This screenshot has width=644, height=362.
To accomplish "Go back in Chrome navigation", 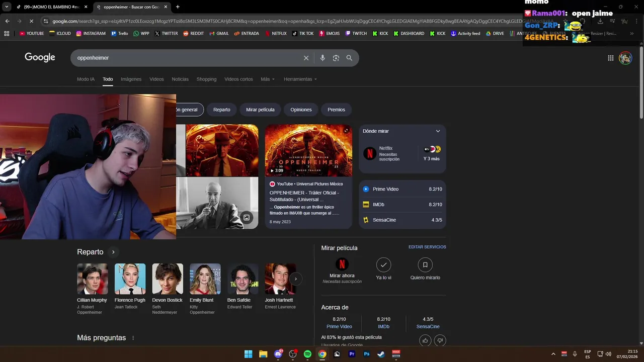I will coord(7,21).
